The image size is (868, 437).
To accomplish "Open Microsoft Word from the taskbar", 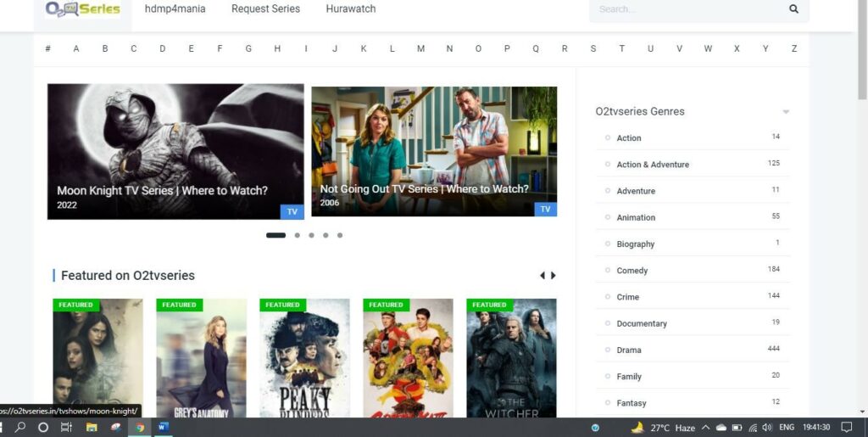I will (x=163, y=428).
